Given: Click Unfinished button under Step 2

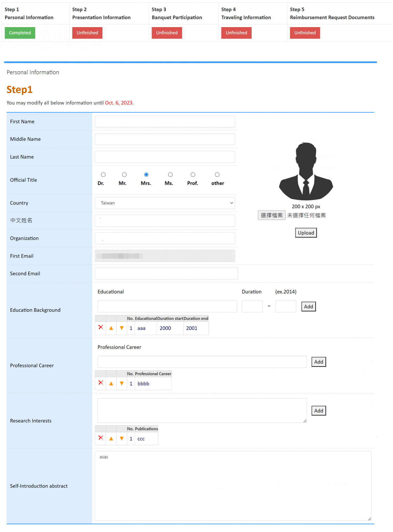Looking at the screenshot, I should 87,33.
